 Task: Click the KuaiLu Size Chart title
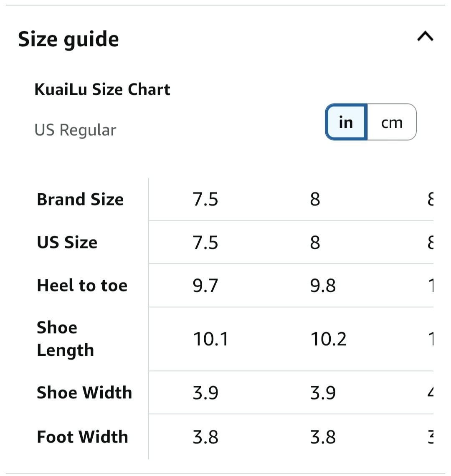click(x=102, y=89)
